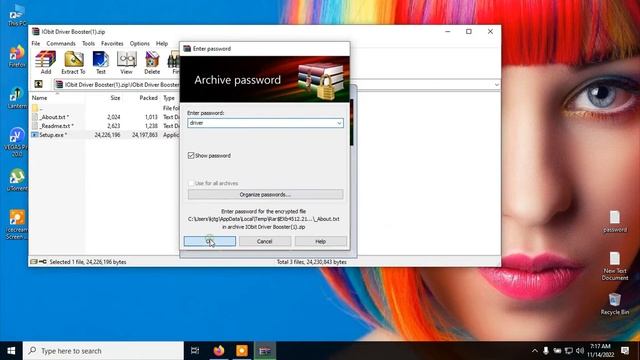Open the volume tray icon
This screenshot has height=360, width=640.
click(580, 351)
